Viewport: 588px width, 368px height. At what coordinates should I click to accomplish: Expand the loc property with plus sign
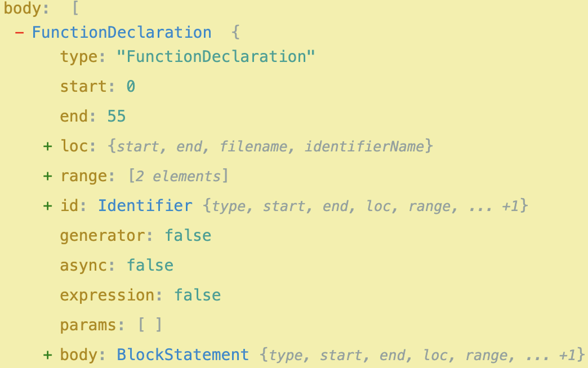(x=47, y=147)
